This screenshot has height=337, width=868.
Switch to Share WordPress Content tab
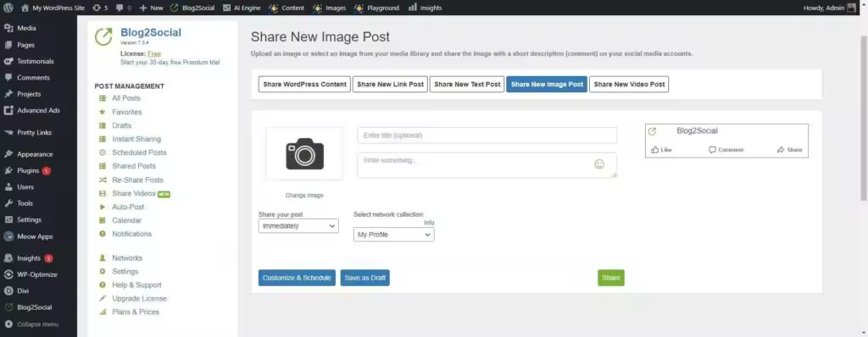304,84
